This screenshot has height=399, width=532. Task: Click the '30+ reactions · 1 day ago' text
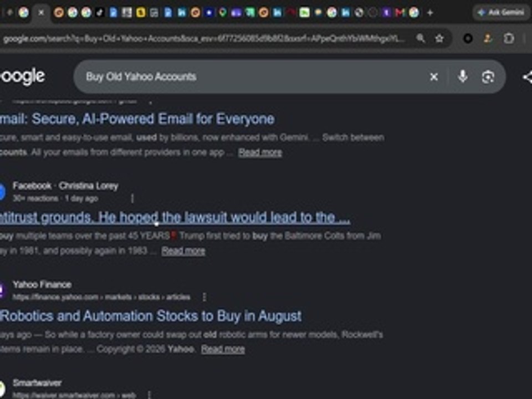tap(55, 198)
